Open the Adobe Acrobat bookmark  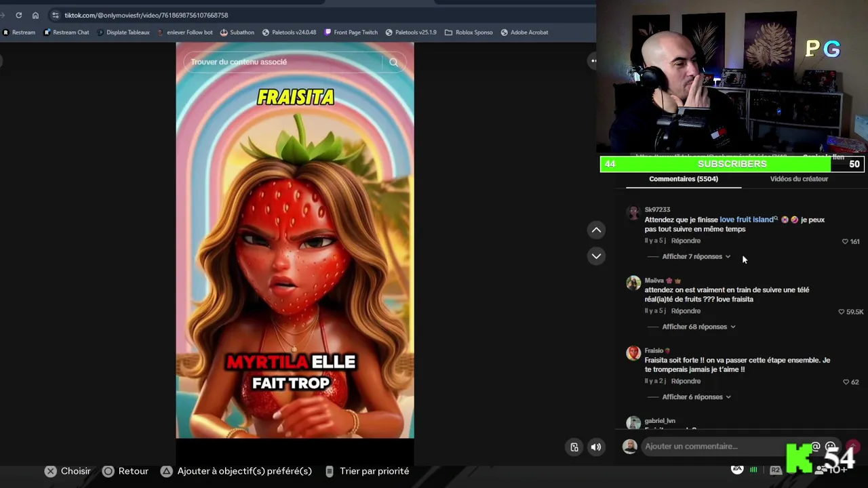tap(524, 32)
